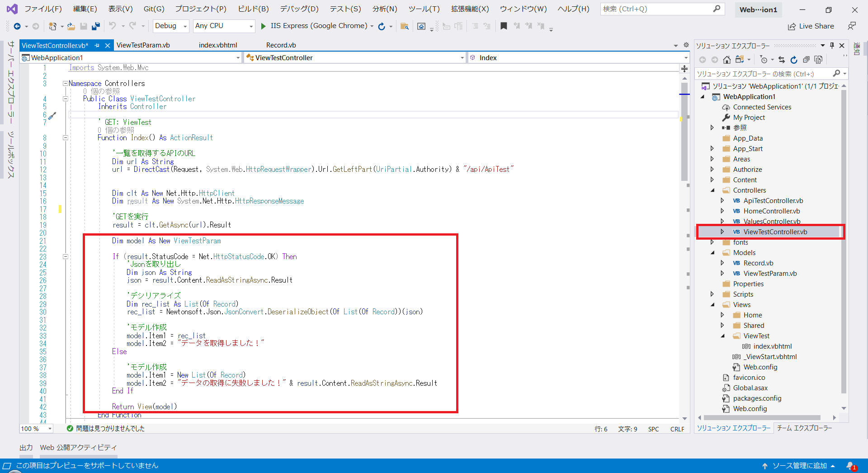Sync Solution Explorer with active document
Image resolution: width=868 pixels, height=473 pixels.
pos(781,59)
